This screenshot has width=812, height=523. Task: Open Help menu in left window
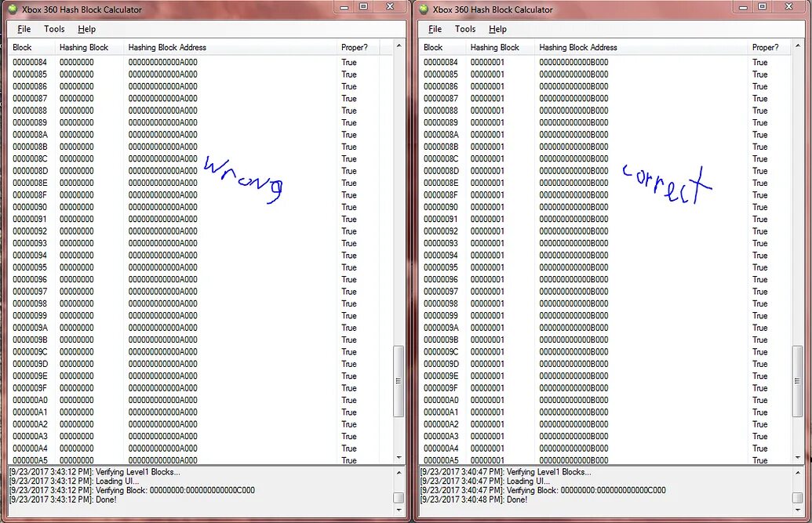[86, 29]
